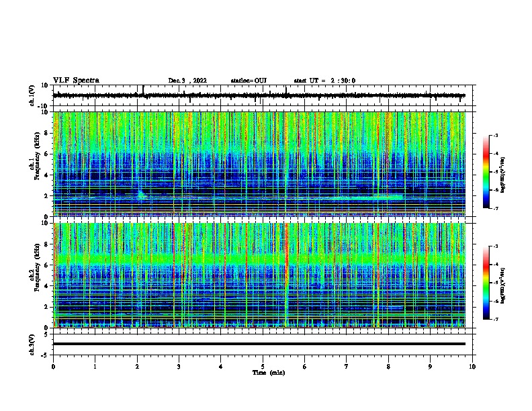This screenshot has width=532, height=411.
Task: Click time axis tick label "1"
Action: click(x=95, y=367)
